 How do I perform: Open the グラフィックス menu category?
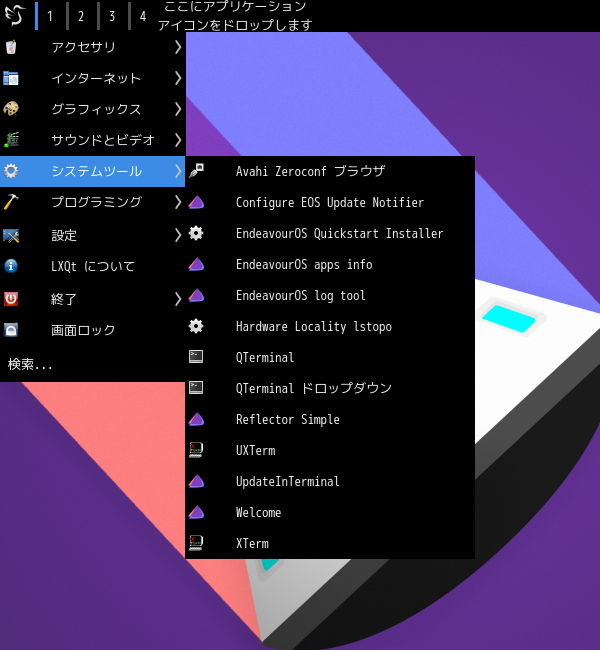click(x=92, y=109)
